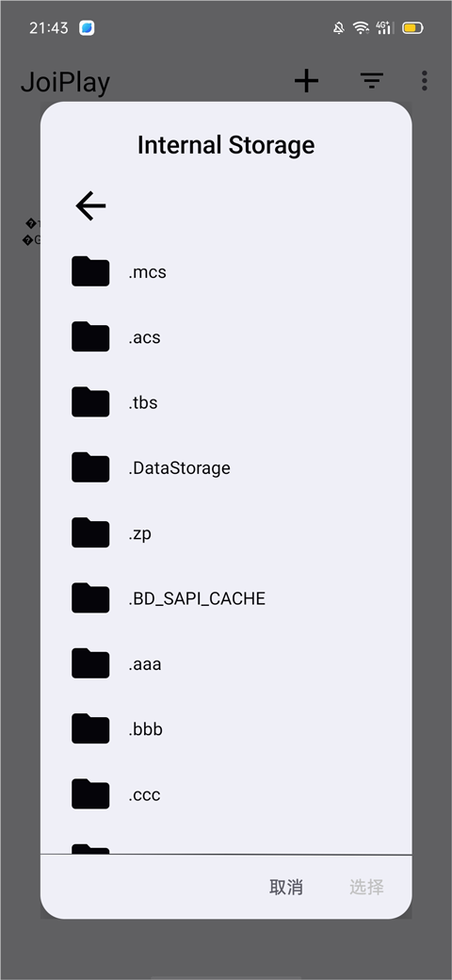Open the .tbs folder icon
Viewport: 452px width, 980px height.
pyautogui.click(x=90, y=402)
